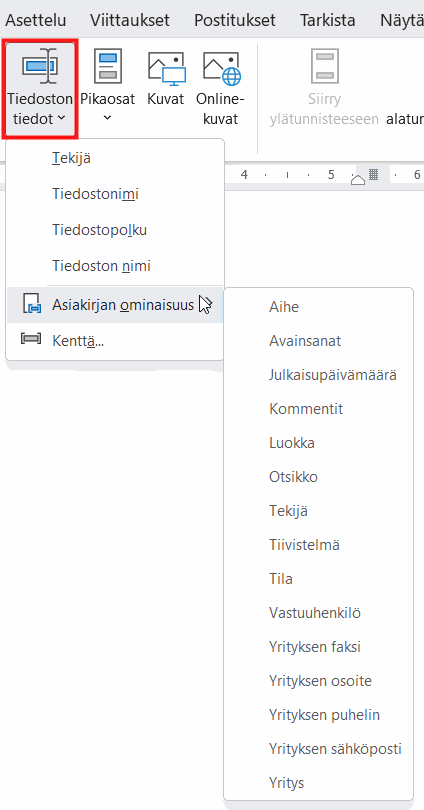Switch to the Postitukset tab

(234, 20)
